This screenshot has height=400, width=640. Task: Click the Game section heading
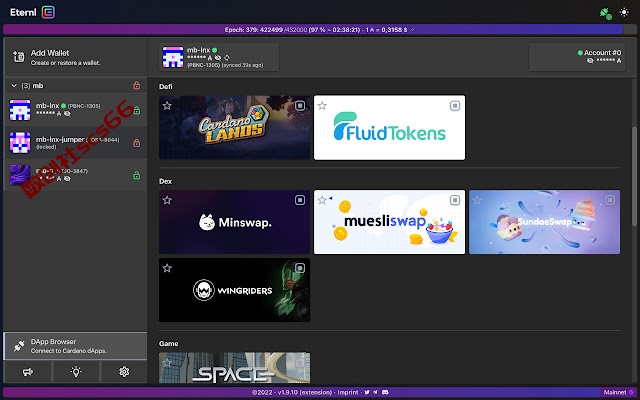(x=169, y=344)
